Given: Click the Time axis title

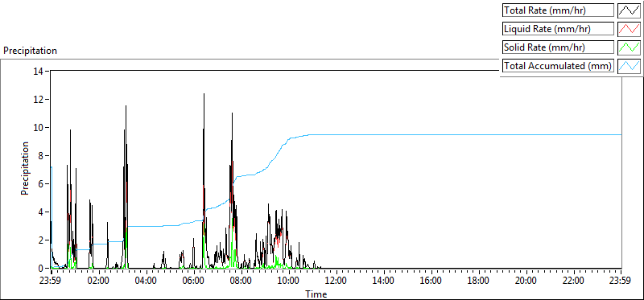Looking at the screenshot, I should (x=316, y=294).
